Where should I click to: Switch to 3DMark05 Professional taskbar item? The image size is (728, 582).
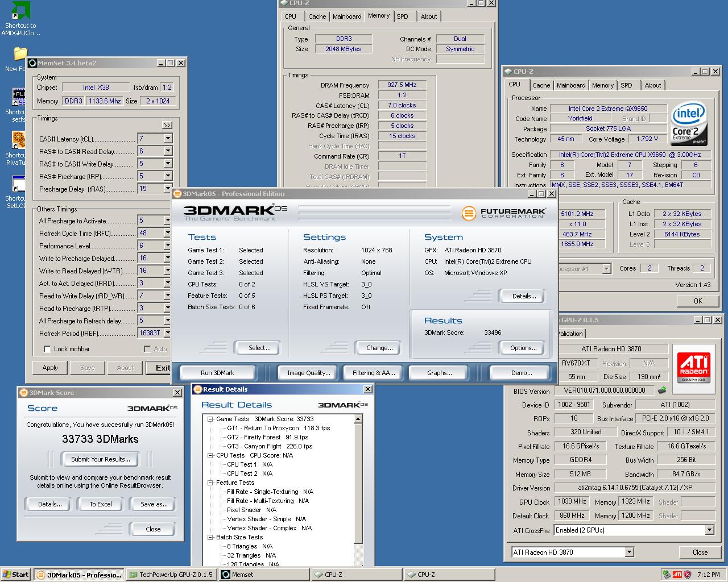(78, 575)
